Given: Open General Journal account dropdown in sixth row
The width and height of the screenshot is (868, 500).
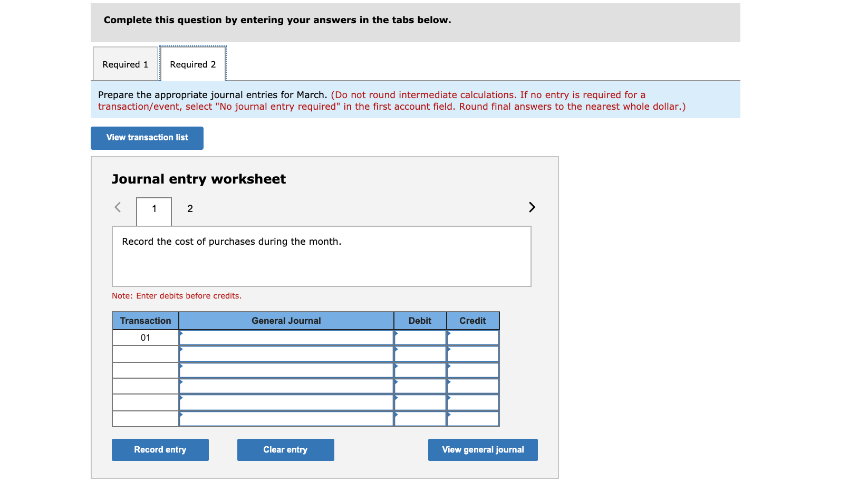Looking at the screenshot, I should (x=286, y=419).
